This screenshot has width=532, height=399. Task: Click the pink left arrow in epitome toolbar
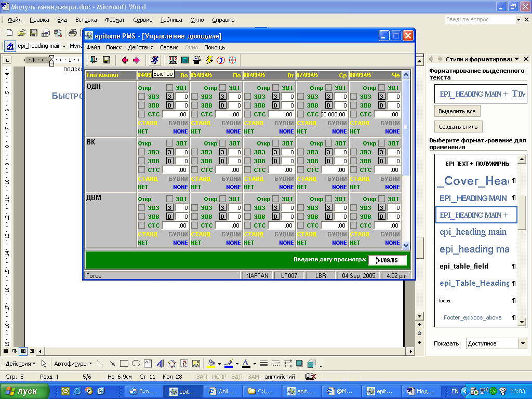(x=125, y=60)
